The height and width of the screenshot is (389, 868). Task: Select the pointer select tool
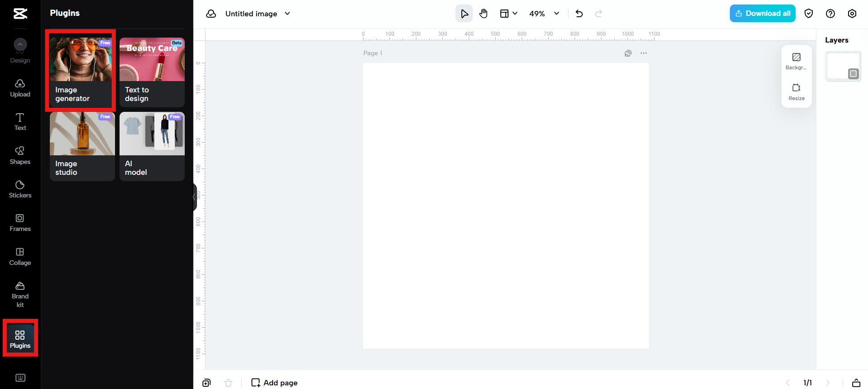(x=464, y=14)
